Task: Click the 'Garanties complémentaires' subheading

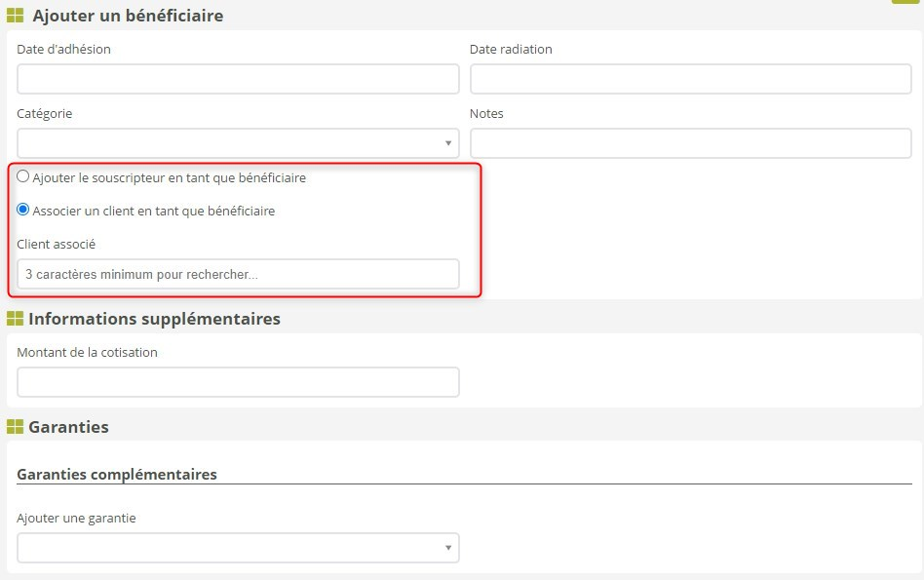Action: coord(117,474)
